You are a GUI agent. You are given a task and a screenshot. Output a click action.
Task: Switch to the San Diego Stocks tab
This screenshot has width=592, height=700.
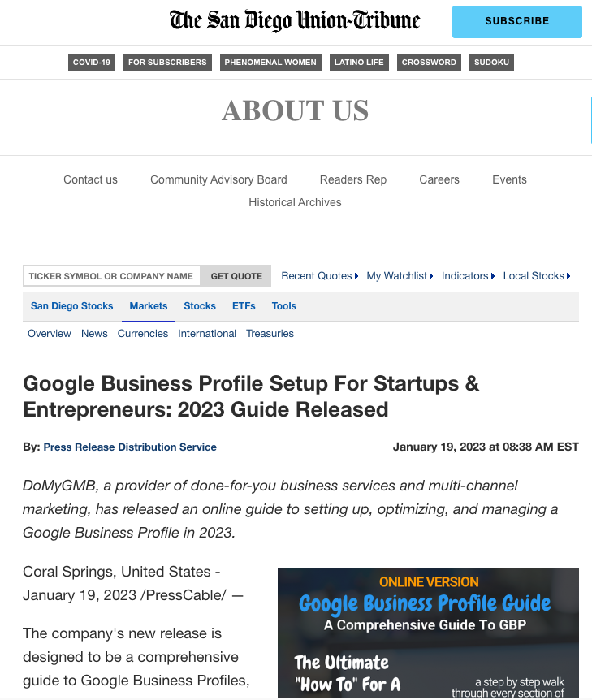(x=72, y=306)
